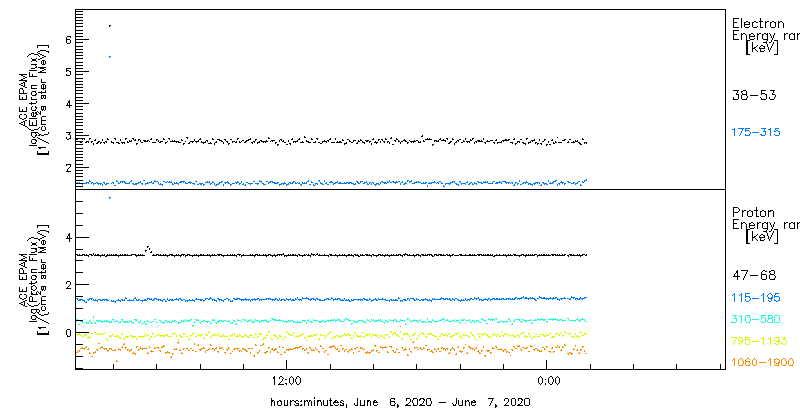Click the blue 115-195 proton label
This screenshot has width=800, height=410.
pyautogui.click(x=756, y=298)
